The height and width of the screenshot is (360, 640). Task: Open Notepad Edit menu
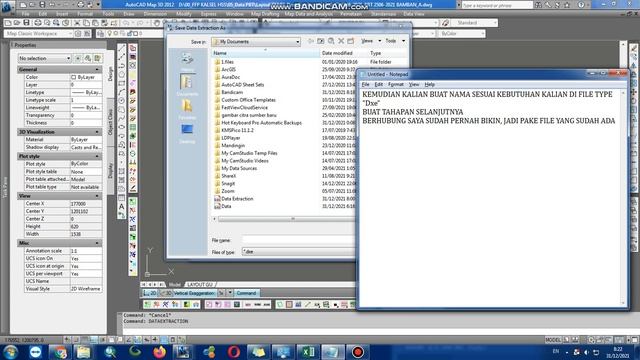[378, 84]
